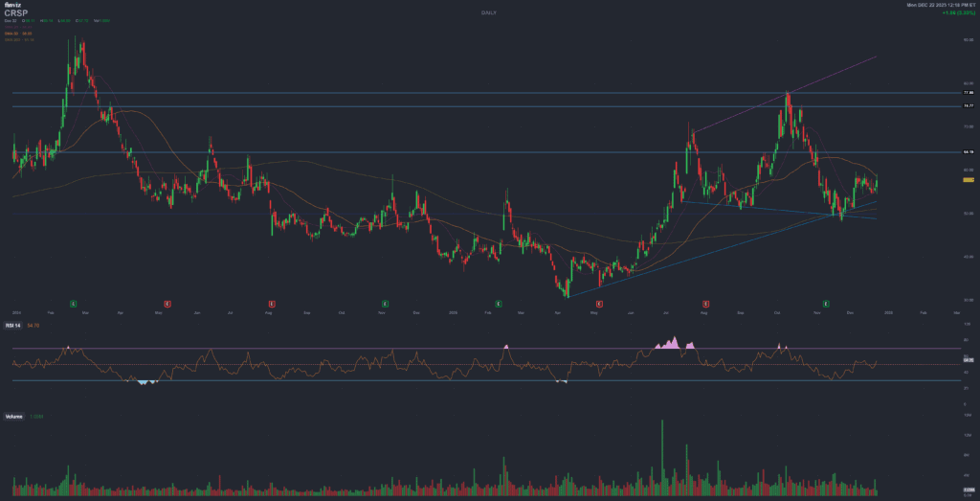
Task: Click the CRSP ticker symbol
Action: [15, 13]
